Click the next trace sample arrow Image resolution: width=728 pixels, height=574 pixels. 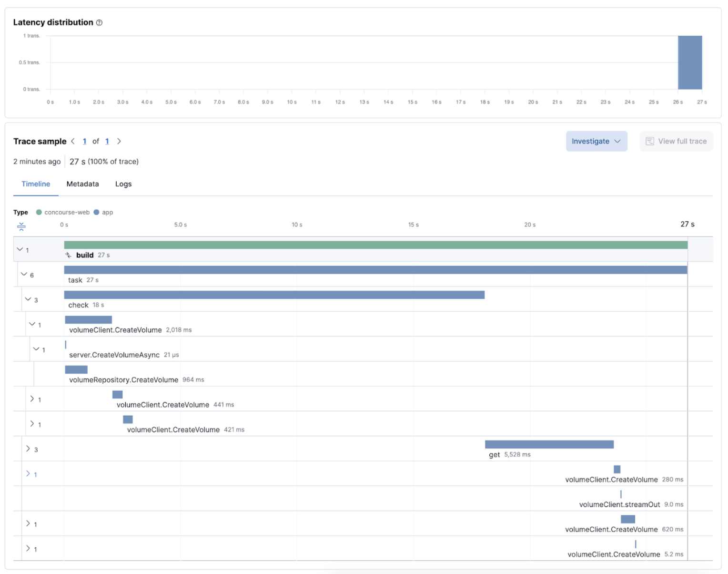coord(119,141)
